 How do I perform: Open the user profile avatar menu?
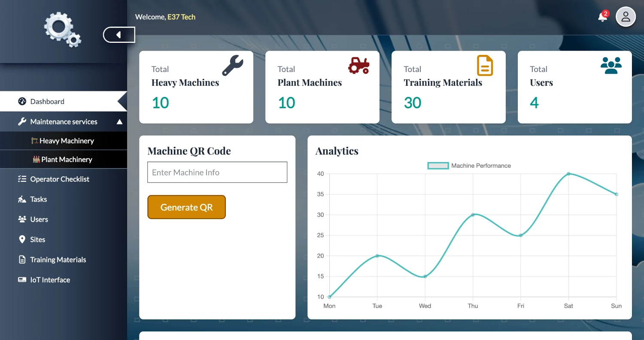pos(626,17)
